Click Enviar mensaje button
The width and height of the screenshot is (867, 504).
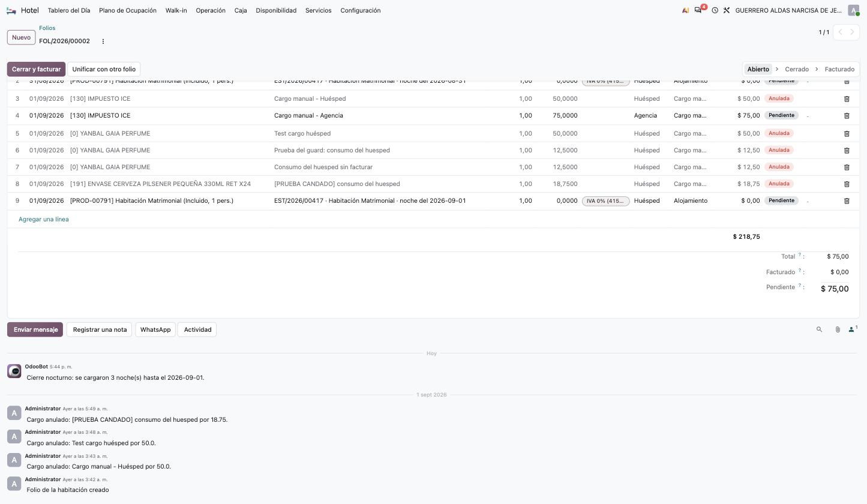click(35, 329)
